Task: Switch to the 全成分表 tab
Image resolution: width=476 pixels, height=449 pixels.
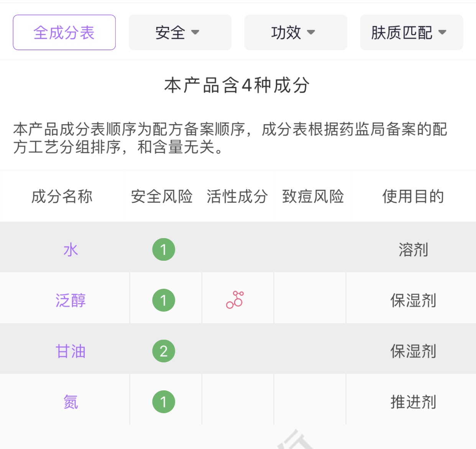Action: pos(64,32)
